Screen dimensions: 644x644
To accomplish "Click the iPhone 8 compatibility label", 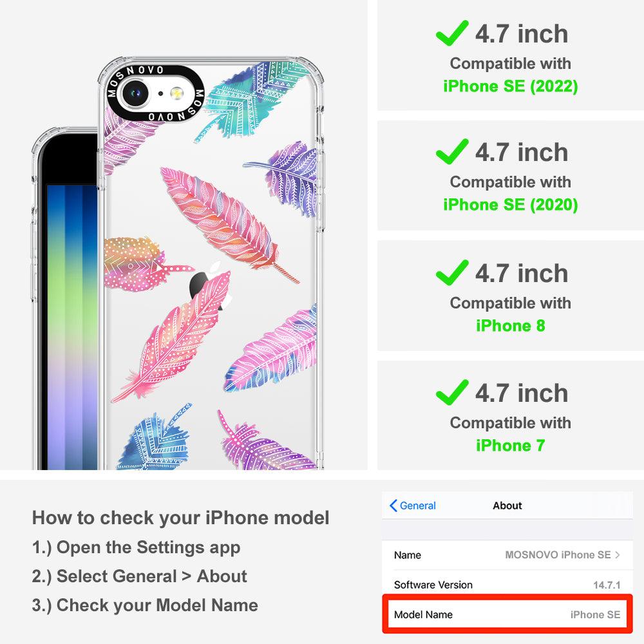I will [x=511, y=326].
